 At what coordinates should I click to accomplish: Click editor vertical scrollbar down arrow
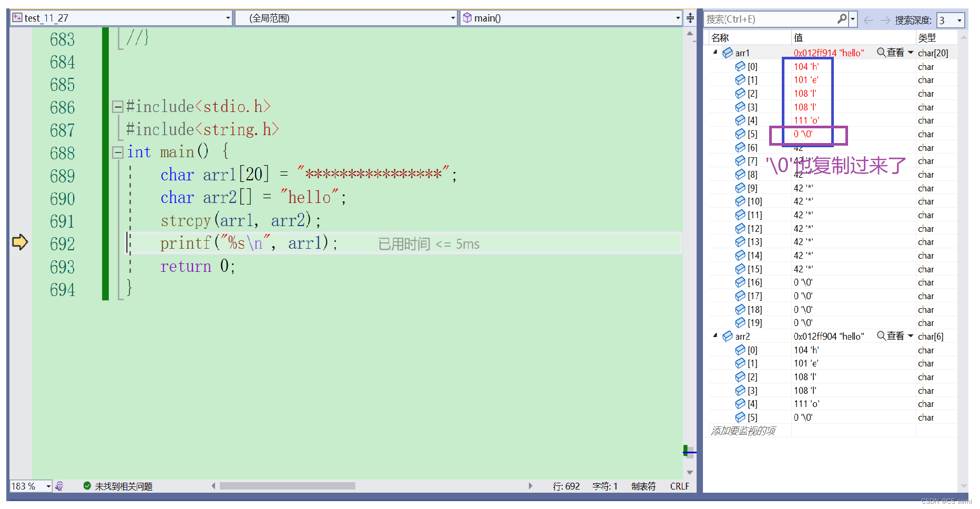[x=690, y=472]
